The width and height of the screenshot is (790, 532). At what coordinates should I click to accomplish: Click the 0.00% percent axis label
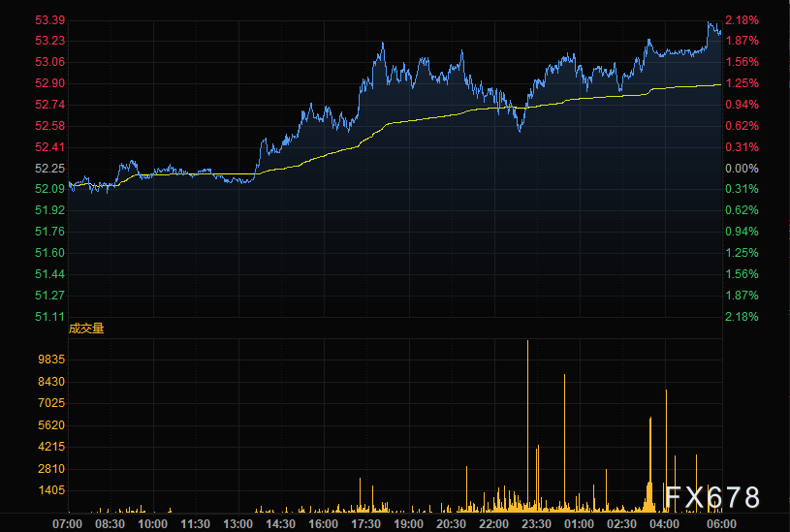[741, 168]
